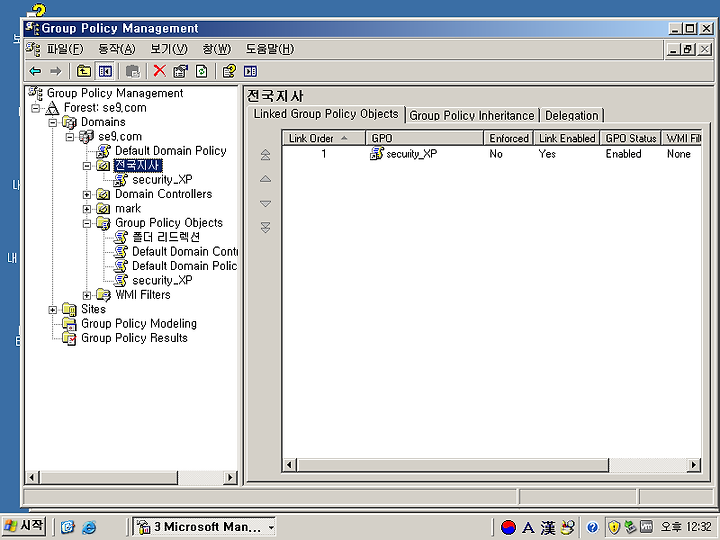Open the 도움말(H) menu
720x540 pixels.
tap(270, 49)
